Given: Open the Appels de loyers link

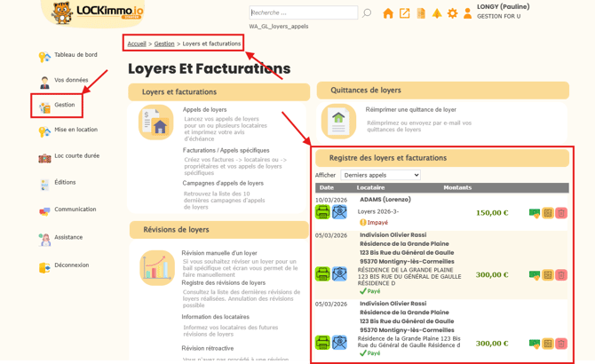Looking at the screenshot, I should [x=204, y=109].
